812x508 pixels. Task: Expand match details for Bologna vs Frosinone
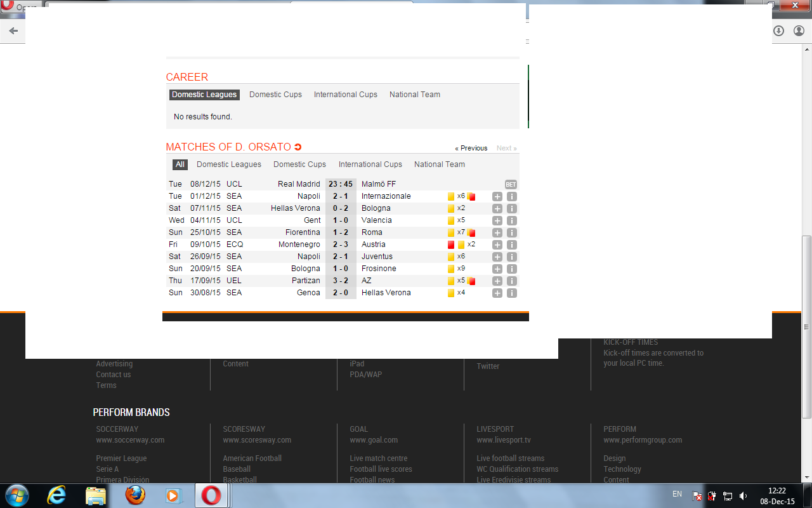(x=497, y=269)
